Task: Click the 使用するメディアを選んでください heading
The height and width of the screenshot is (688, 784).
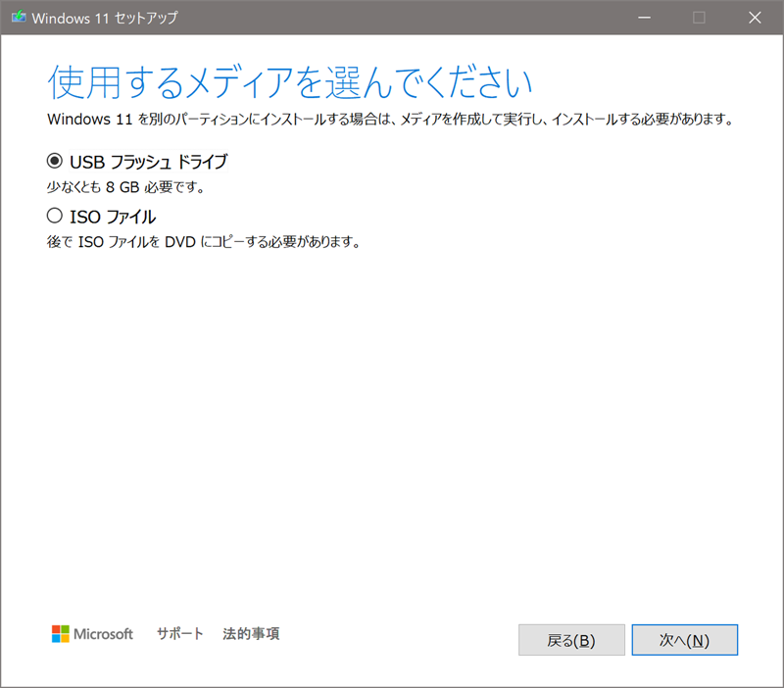Action: 290,82
